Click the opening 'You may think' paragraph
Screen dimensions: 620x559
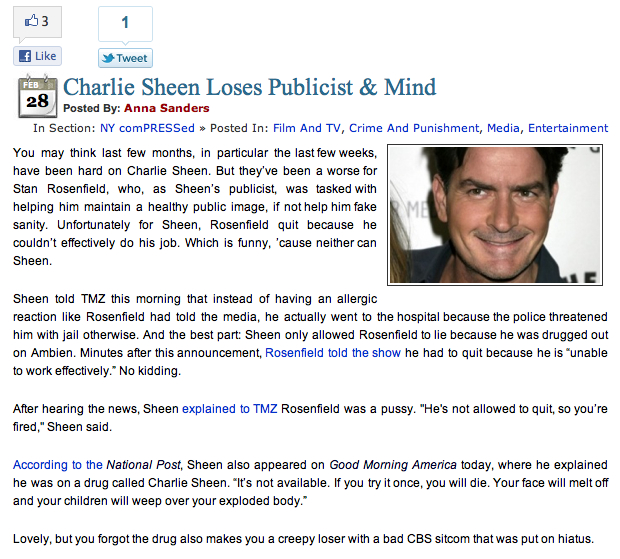tap(194, 205)
